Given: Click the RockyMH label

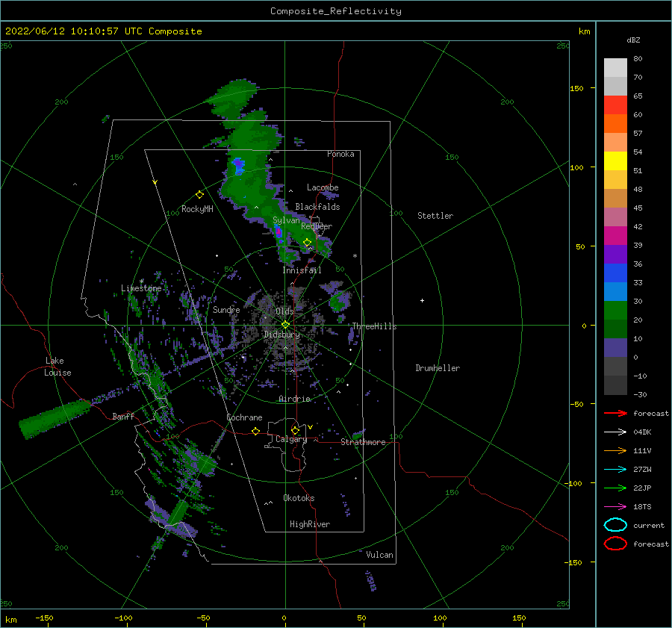Looking at the screenshot, I should point(197,209).
